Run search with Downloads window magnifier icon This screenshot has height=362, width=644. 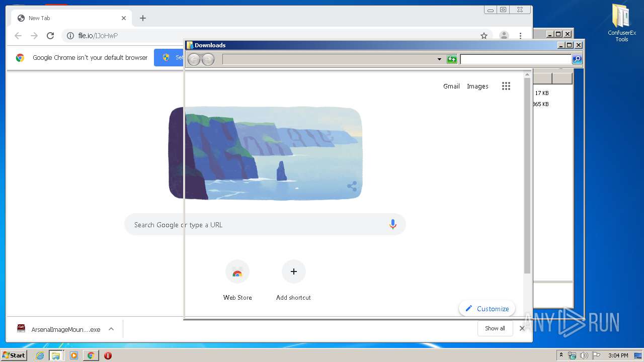577,59
